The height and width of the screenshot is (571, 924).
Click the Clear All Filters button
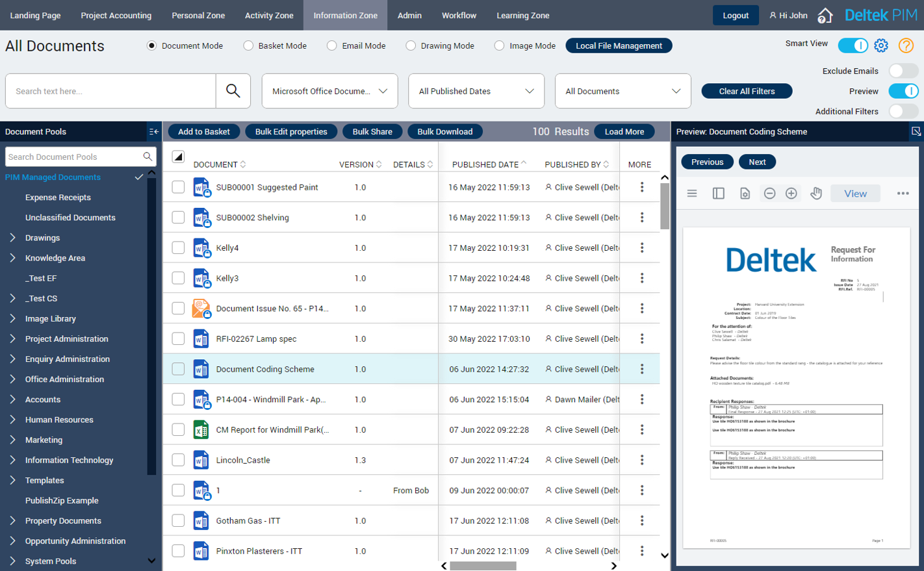click(747, 92)
